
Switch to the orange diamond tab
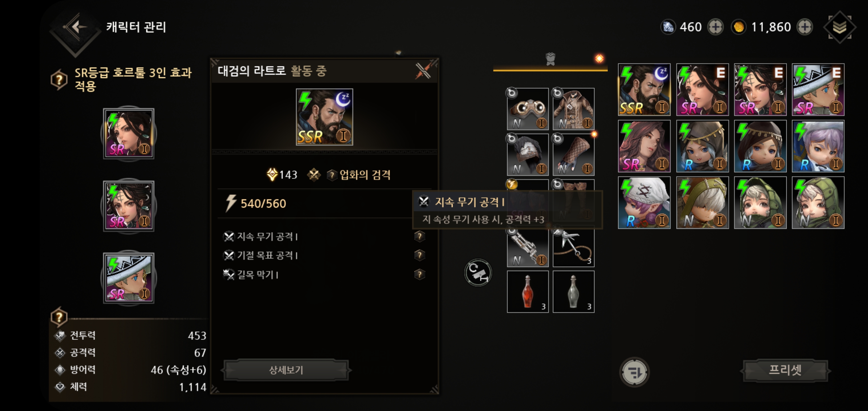tap(599, 59)
